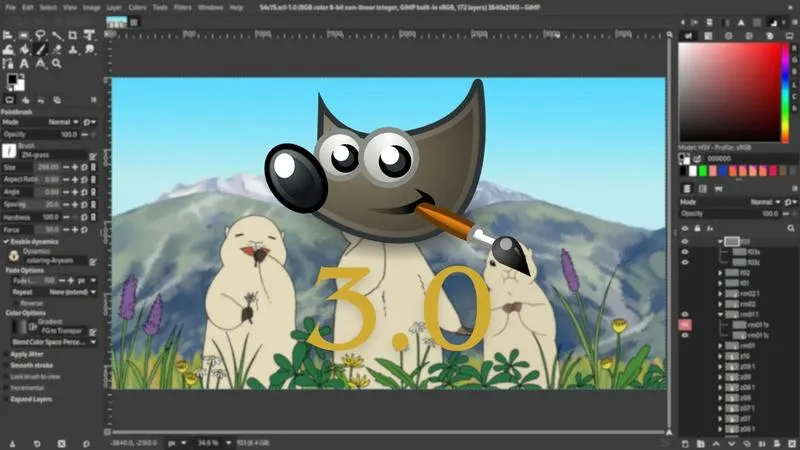This screenshot has width=800, height=450.
Task: Reset tool options to defaults
Action: click(86, 444)
